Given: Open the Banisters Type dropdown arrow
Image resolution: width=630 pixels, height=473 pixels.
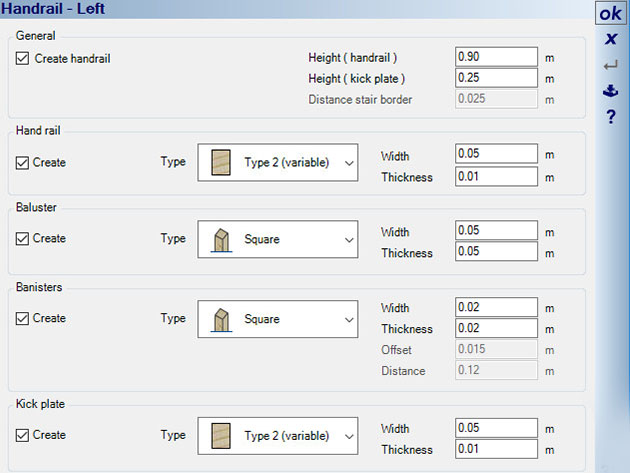Looking at the screenshot, I should coord(348,320).
